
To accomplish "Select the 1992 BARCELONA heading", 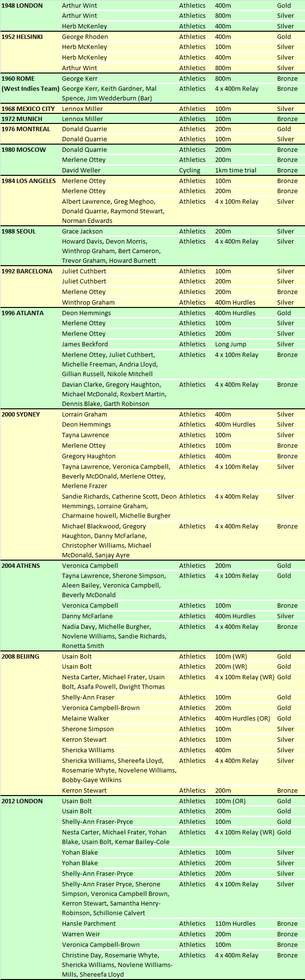I will (27, 271).
